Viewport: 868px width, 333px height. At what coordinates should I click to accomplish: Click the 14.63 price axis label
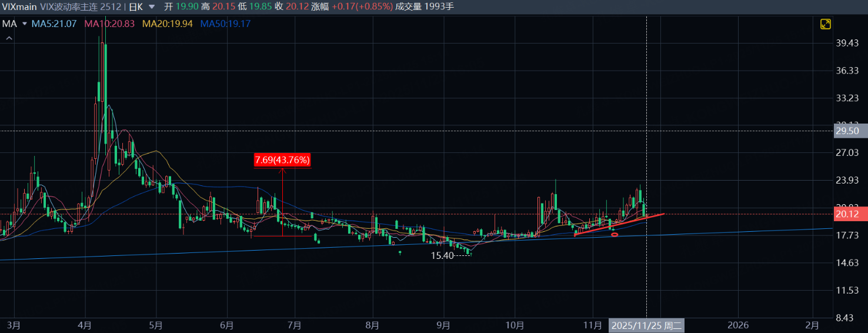[x=847, y=262]
